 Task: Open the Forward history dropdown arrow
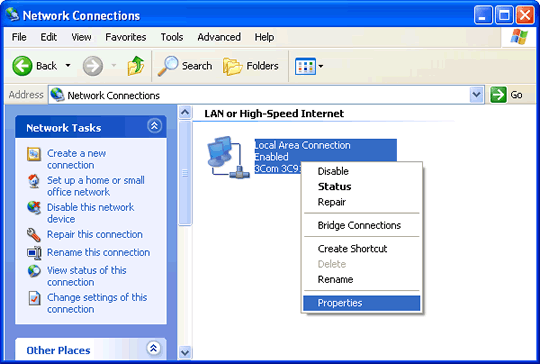point(114,65)
